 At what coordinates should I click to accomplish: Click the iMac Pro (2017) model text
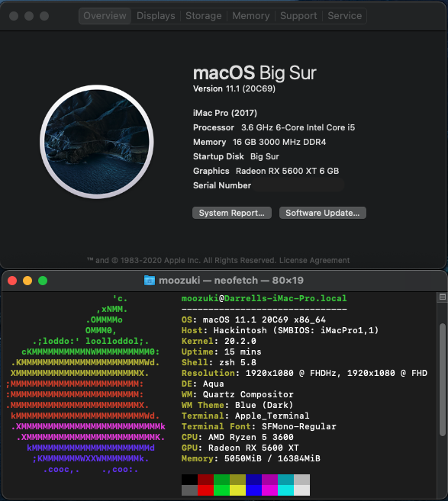pyautogui.click(x=225, y=113)
